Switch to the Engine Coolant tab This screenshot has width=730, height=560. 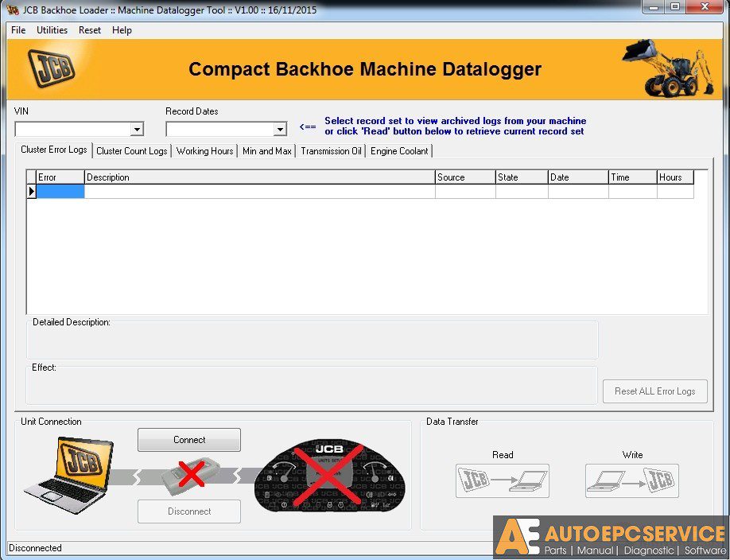tap(398, 150)
